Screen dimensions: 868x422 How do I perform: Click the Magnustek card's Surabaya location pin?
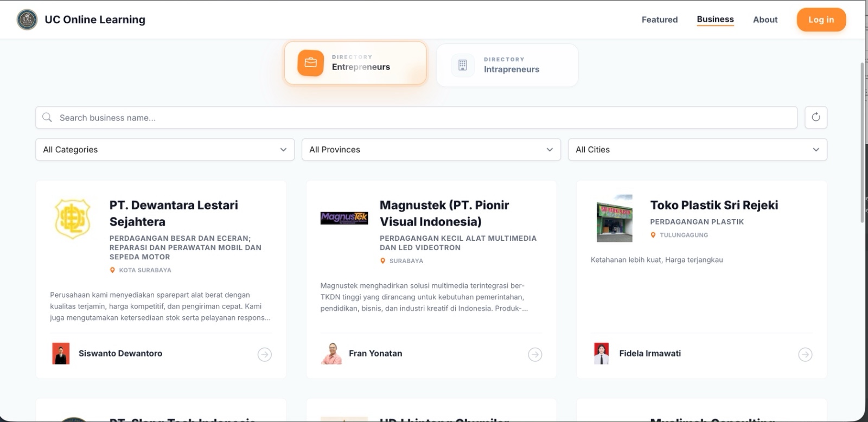(x=382, y=261)
